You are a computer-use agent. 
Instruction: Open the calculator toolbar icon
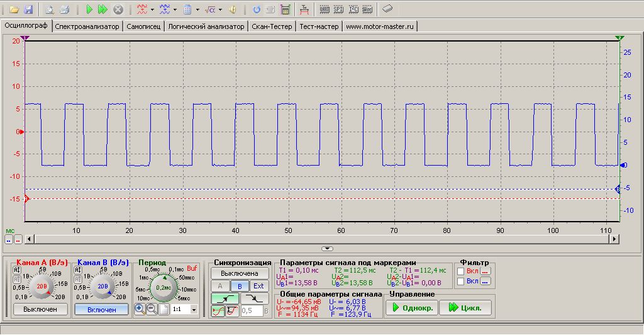pos(187,9)
